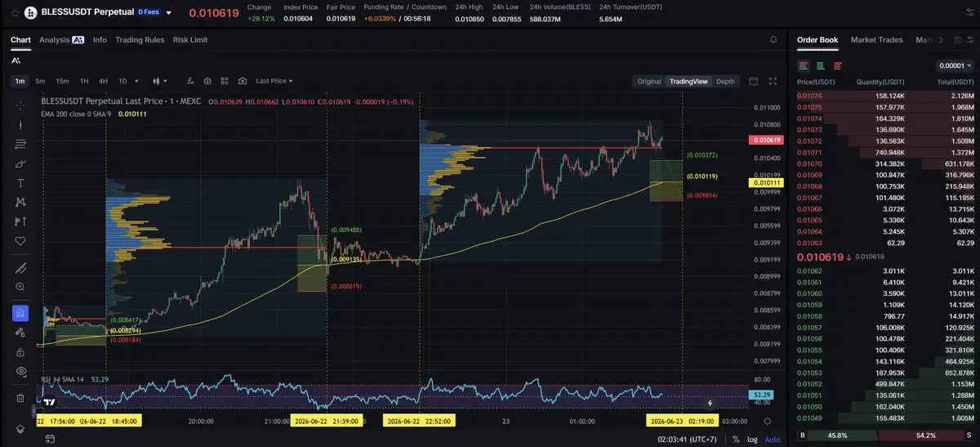The height and width of the screenshot is (447, 980).
Task: Select the Fibonacci retracement lines tool
Action: tap(20, 145)
